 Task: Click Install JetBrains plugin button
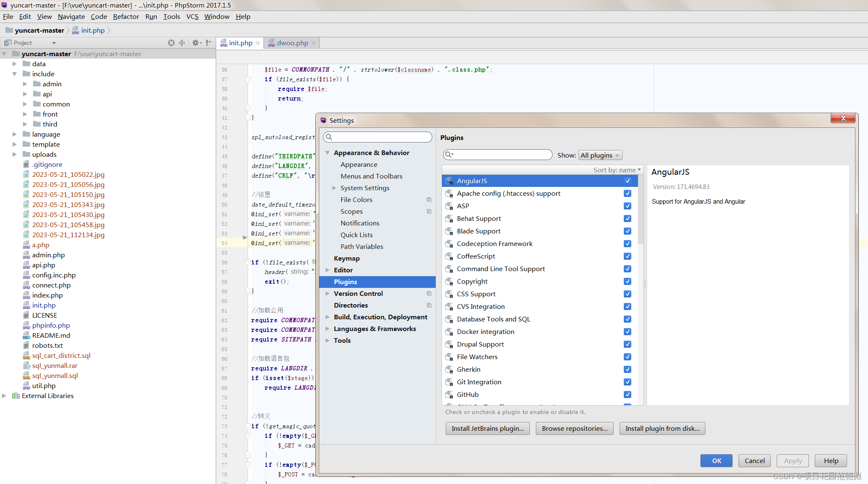click(x=488, y=428)
